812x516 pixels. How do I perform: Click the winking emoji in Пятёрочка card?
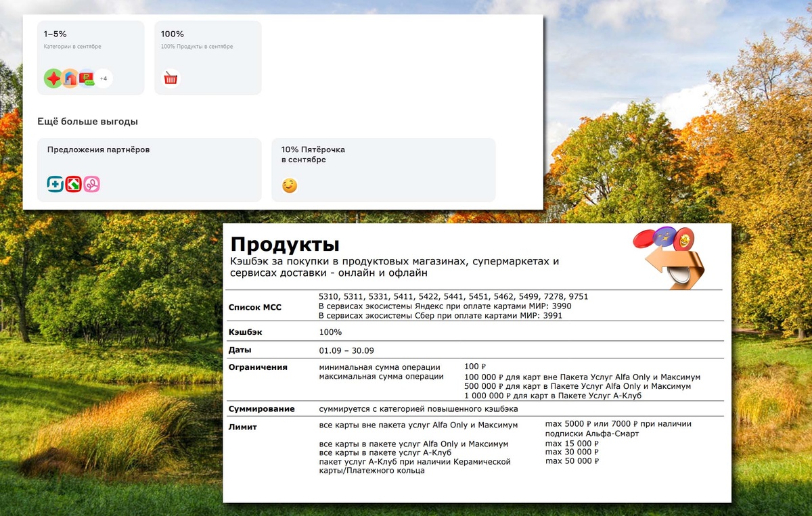click(x=290, y=185)
